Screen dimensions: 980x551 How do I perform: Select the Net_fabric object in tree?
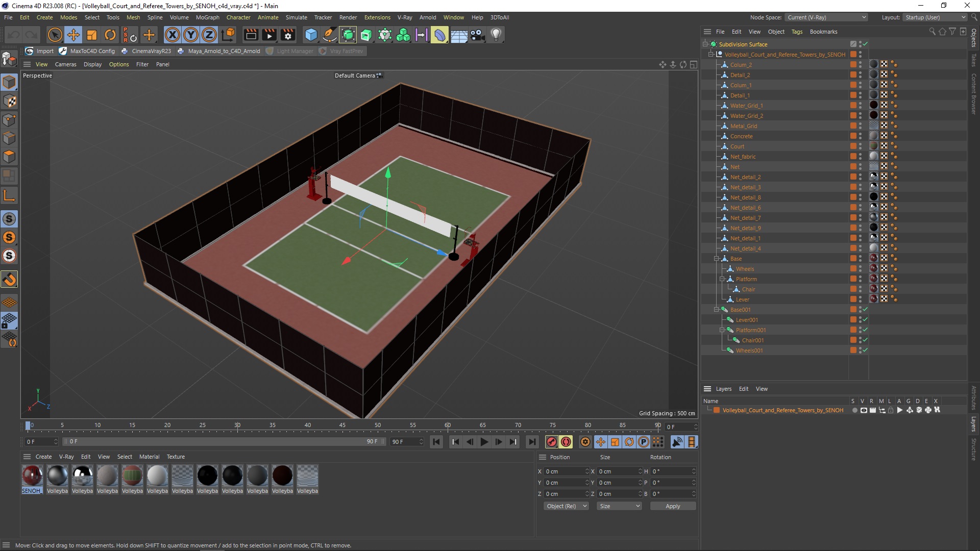pyautogui.click(x=743, y=157)
